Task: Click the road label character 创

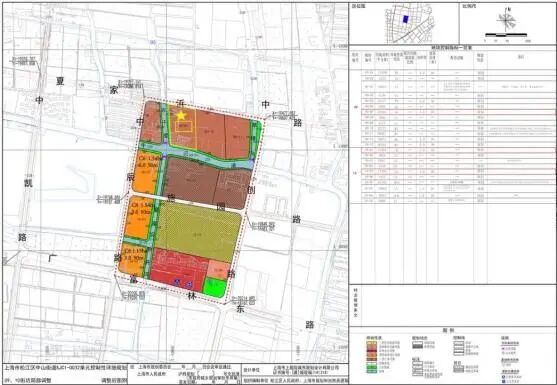Action: click(251, 190)
